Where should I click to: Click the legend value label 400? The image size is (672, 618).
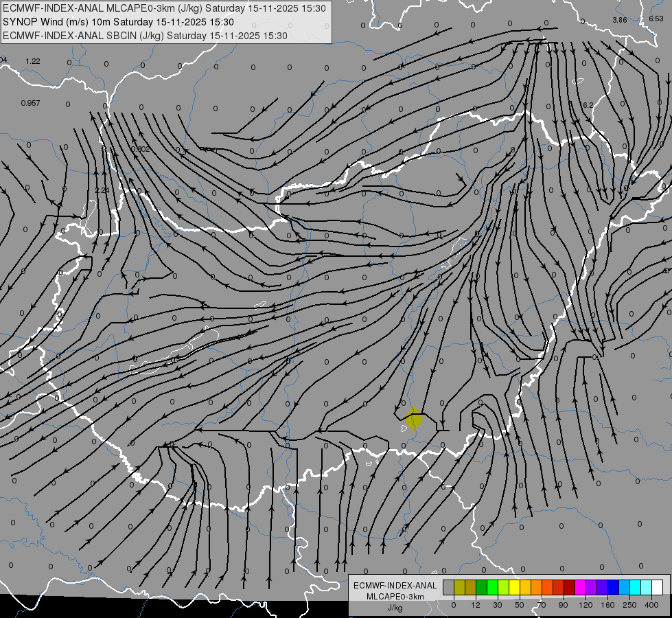click(651, 605)
